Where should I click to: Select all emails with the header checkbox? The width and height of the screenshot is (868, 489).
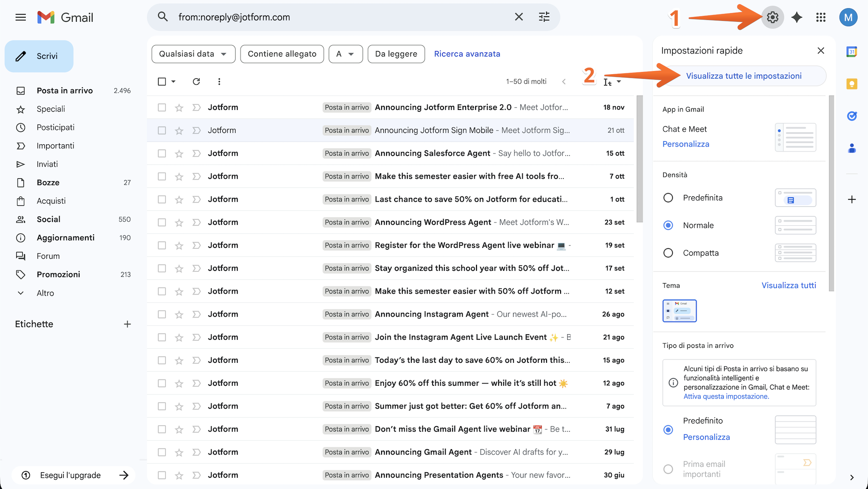click(x=162, y=81)
